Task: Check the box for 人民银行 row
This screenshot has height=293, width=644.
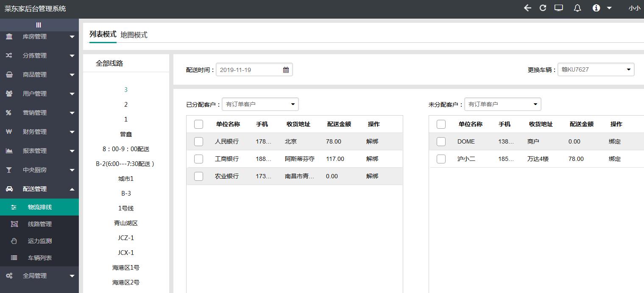Action: [198, 141]
